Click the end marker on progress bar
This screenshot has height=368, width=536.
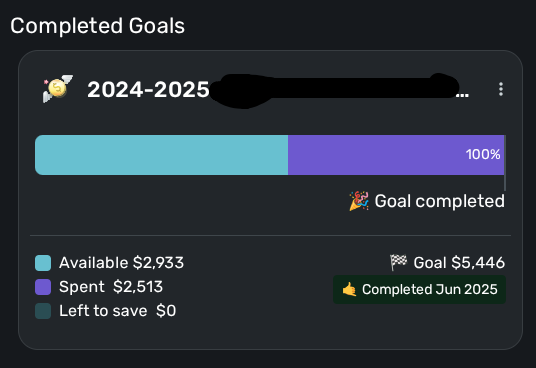tap(505, 163)
